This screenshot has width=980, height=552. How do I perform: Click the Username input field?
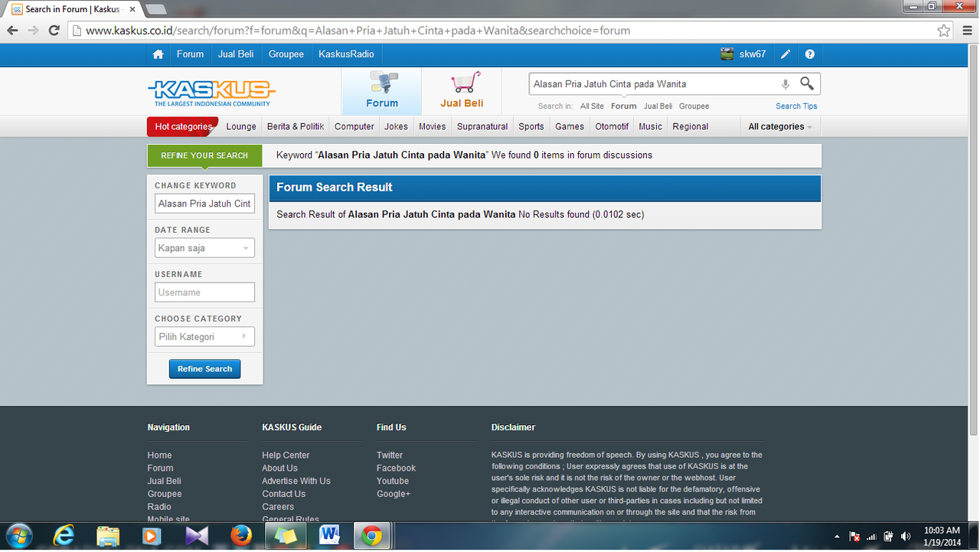204,292
